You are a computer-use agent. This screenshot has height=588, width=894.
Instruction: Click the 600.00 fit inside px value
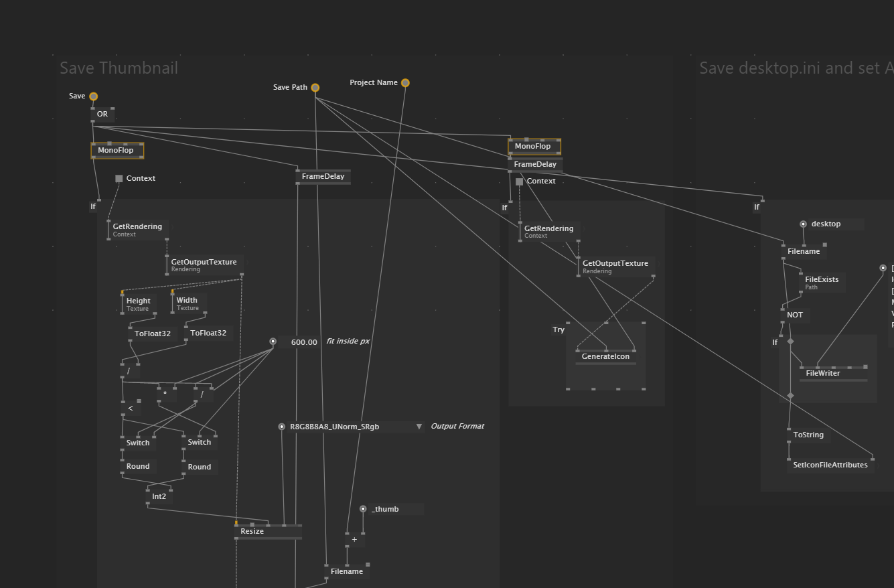(x=304, y=342)
